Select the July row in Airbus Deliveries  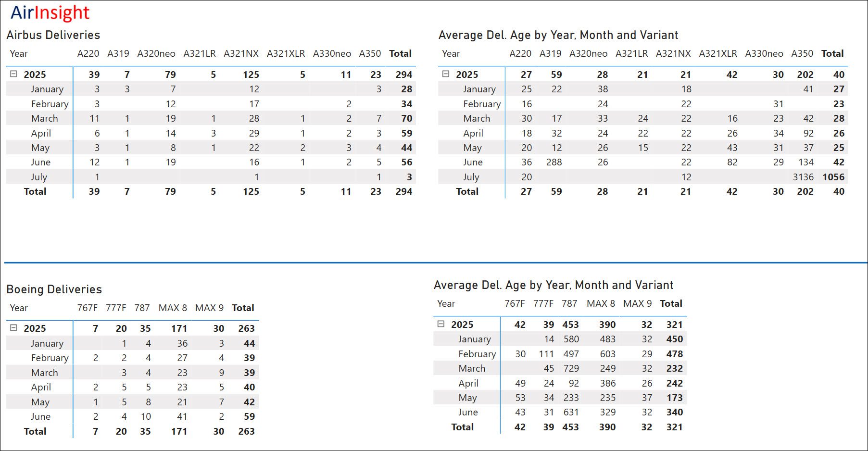click(x=39, y=177)
